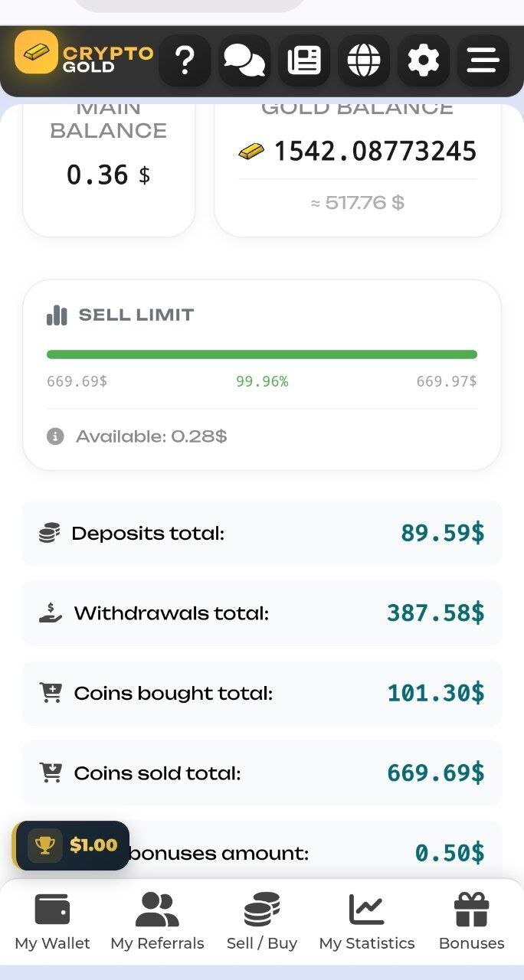524x980 pixels.
Task: Open the news icon in header
Action: pyautogui.click(x=303, y=60)
